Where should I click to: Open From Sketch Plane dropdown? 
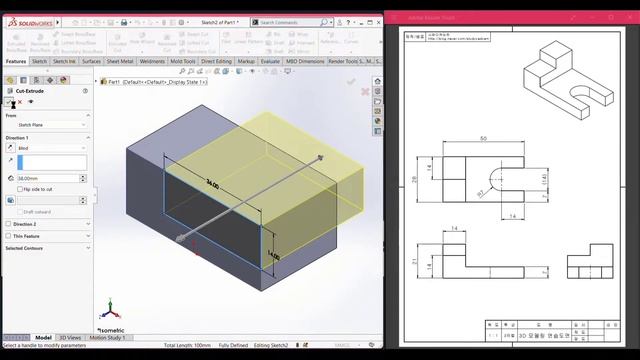(52, 125)
